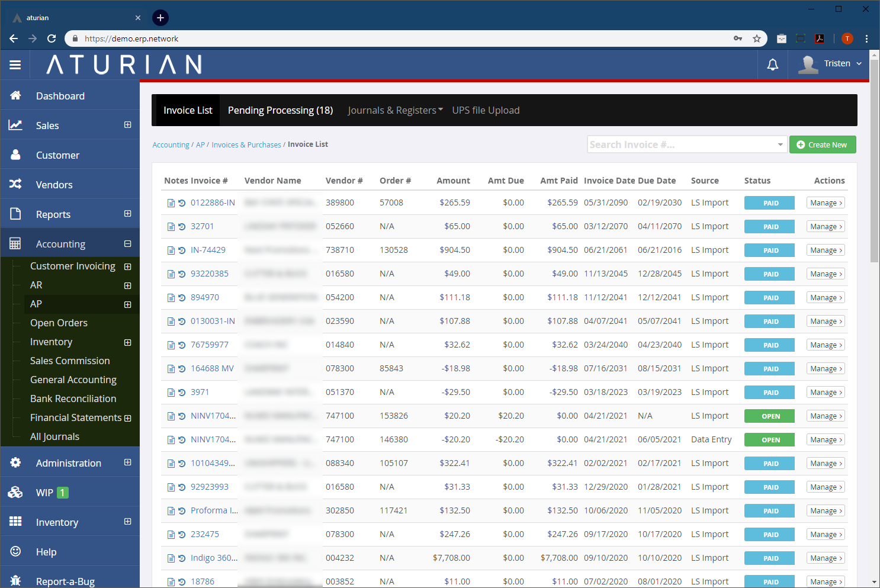Click the WIP cubes icon
This screenshot has width=880, height=588.
(15, 492)
